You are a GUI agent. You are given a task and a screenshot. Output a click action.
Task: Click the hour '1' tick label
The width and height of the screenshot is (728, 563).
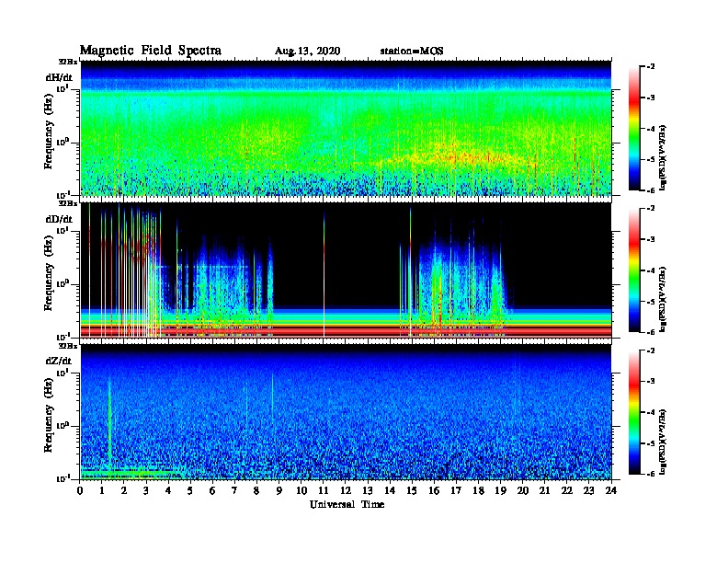[x=102, y=490]
